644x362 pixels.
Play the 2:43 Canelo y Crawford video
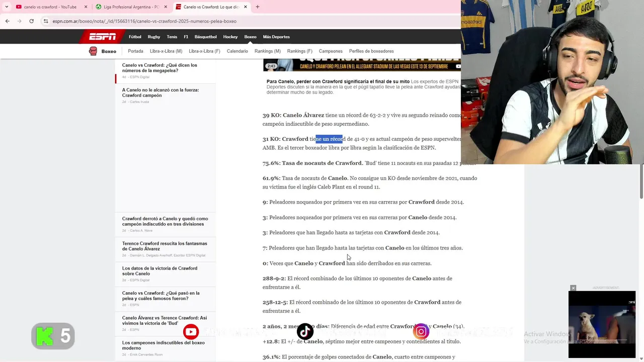click(x=362, y=65)
